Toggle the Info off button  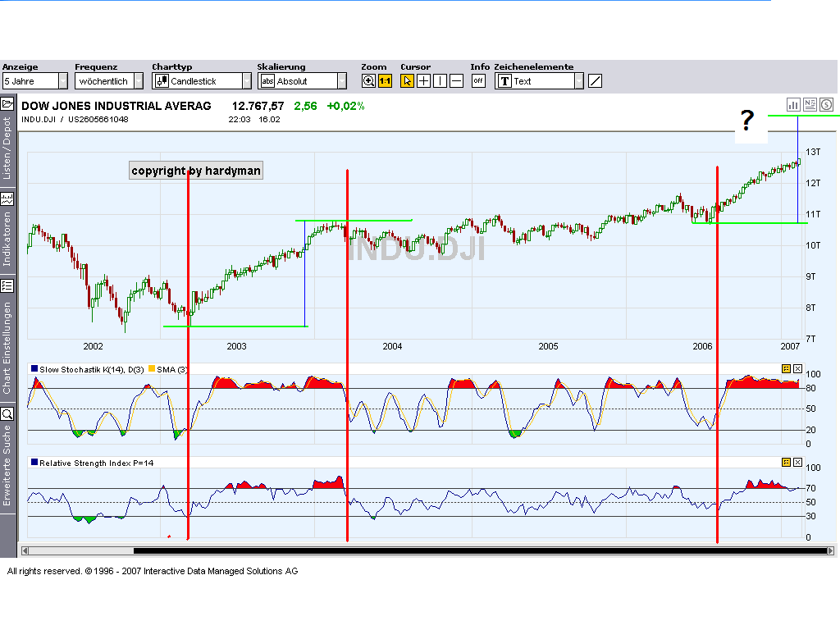478,81
